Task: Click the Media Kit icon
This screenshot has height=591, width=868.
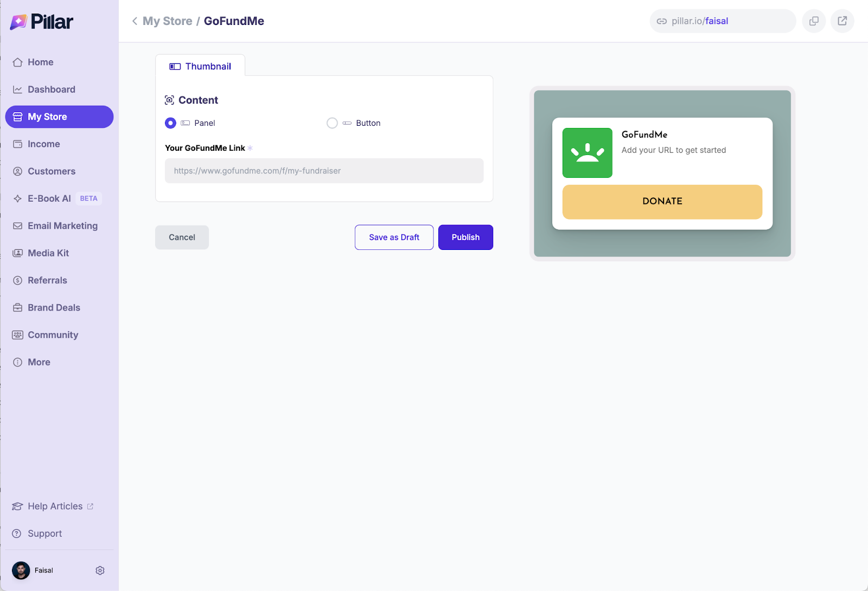Action: 17,253
